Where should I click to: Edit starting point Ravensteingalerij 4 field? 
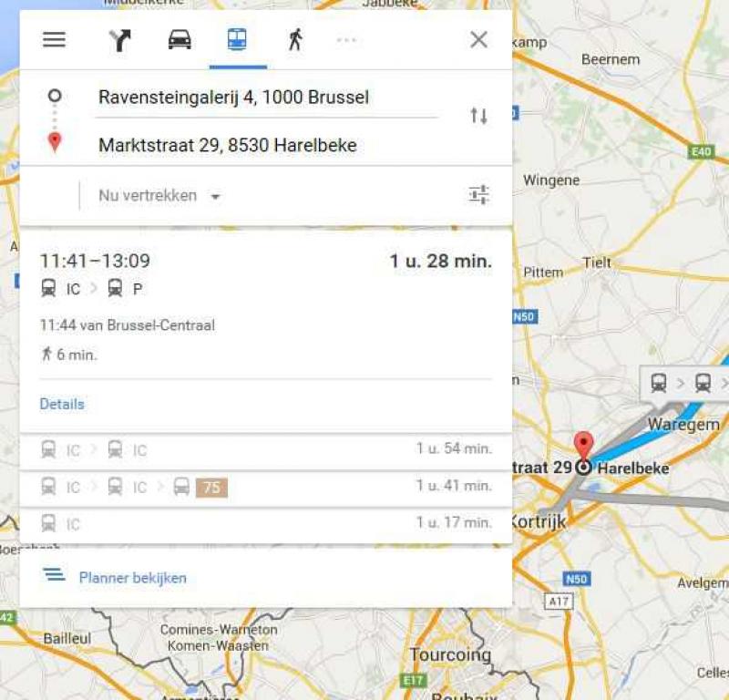coord(267,98)
